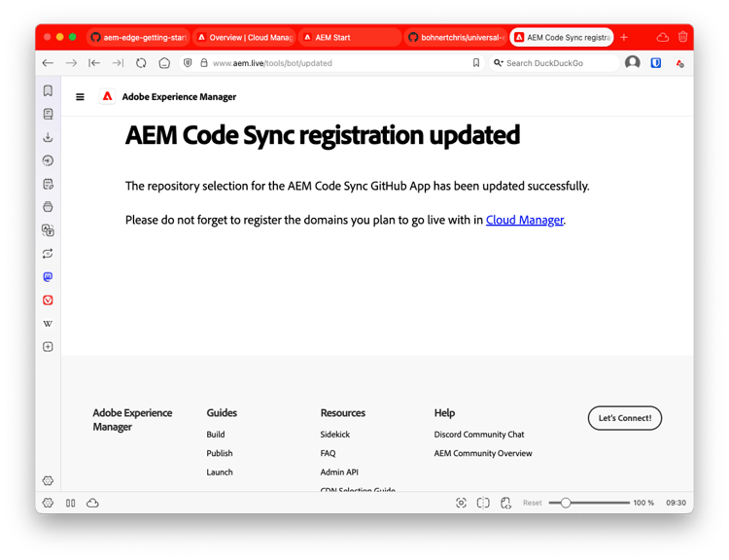Screen dimensions: 729x560
Task: Open the Downloads panel
Action: click(48, 137)
